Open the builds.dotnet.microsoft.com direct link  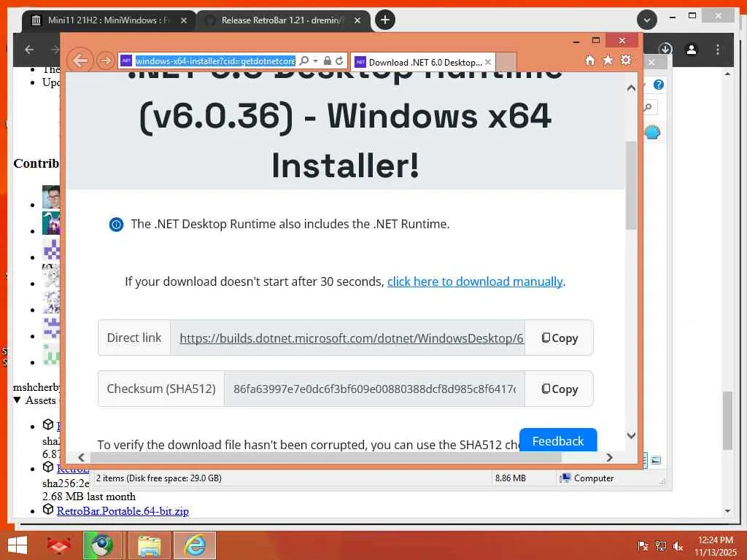(352, 338)
